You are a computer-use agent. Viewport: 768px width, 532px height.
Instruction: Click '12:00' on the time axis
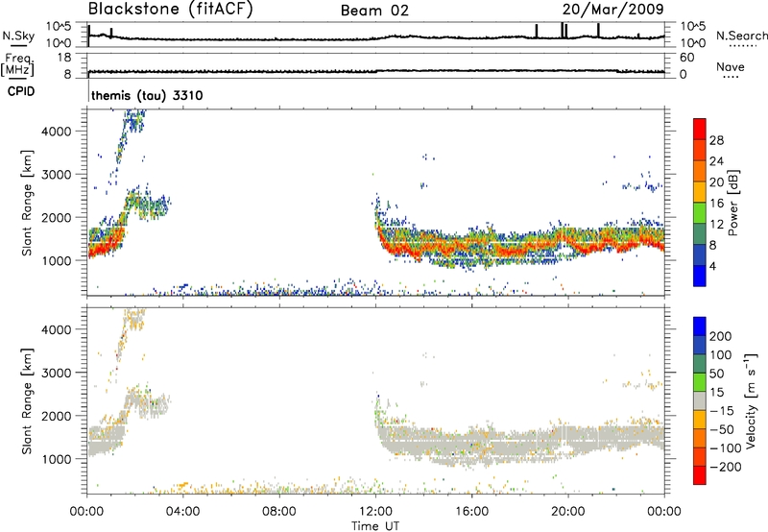375,512
